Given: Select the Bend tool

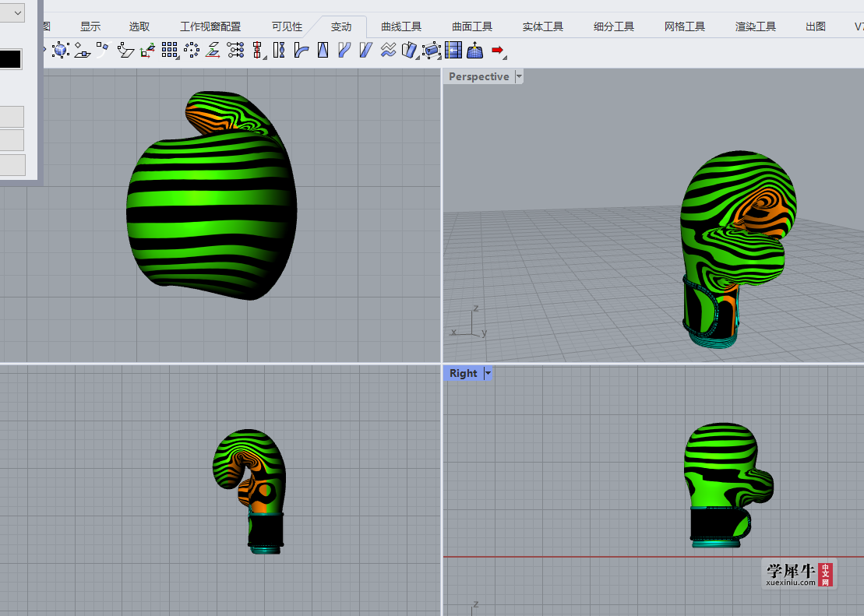Looking at the screenshot, I should (x=301, y=51).
